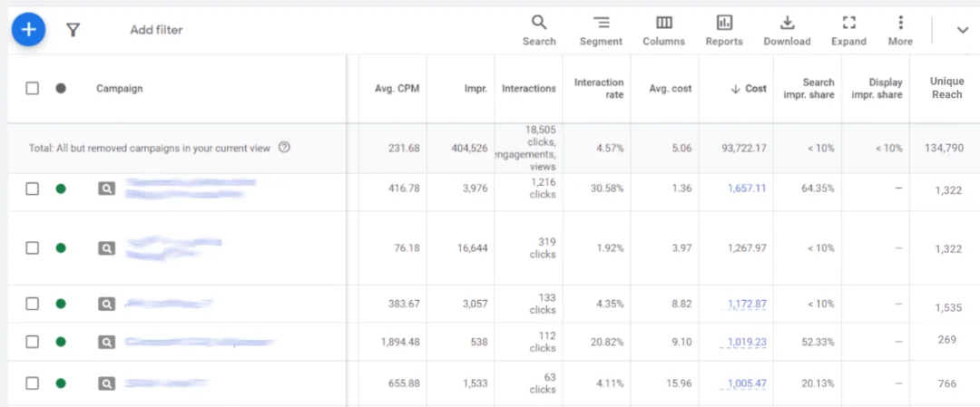
Task: Open blurred campaign name in 1.92% row
Action: (173, 247)
